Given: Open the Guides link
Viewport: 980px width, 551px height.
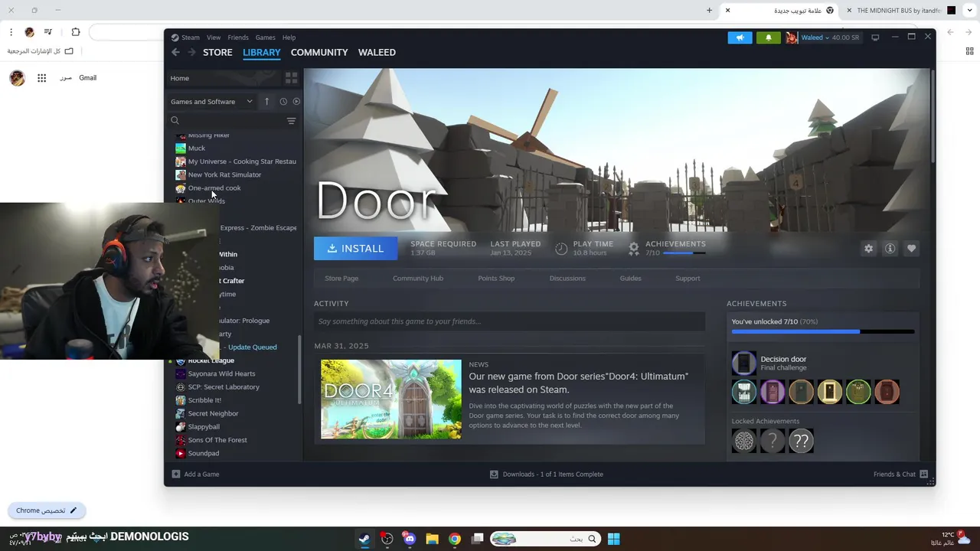Looking at the screenshot, I should pyautogui.click(x=630, y=279).
